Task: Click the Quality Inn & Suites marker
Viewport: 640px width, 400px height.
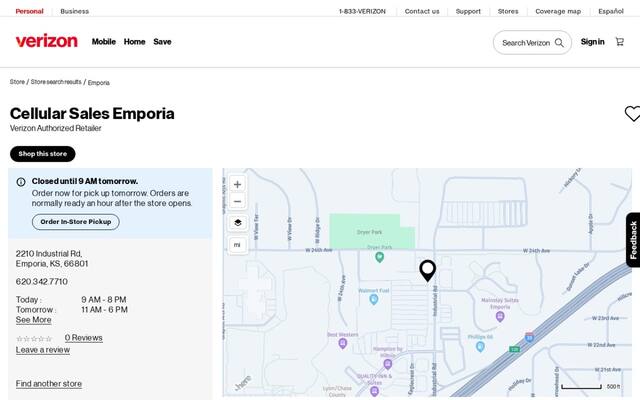Action: [374, 392]
